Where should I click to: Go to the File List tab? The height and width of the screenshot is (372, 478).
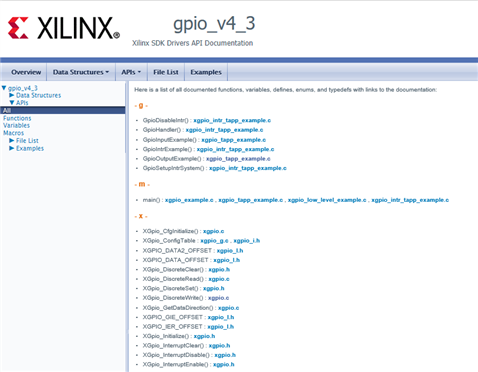coord(166,72)
